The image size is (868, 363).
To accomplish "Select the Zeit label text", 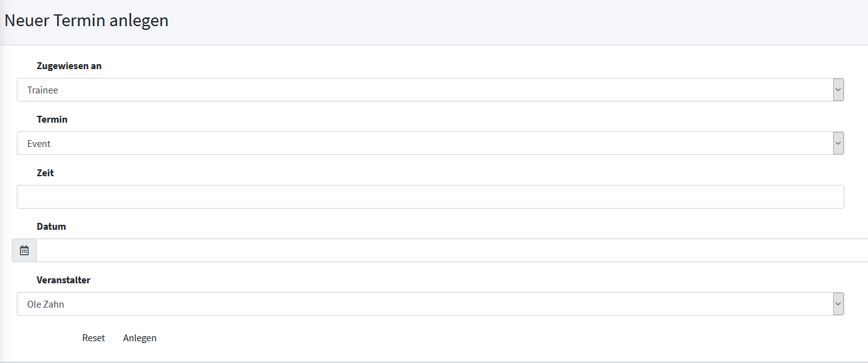I will pyautogui.click(x=45, y=173).
